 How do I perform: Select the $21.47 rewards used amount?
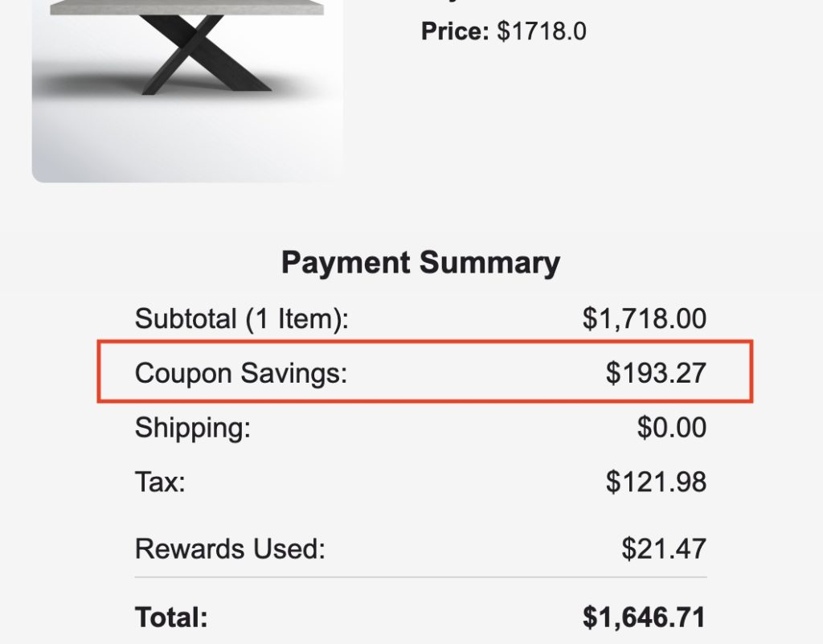click(x=664, y=549)
